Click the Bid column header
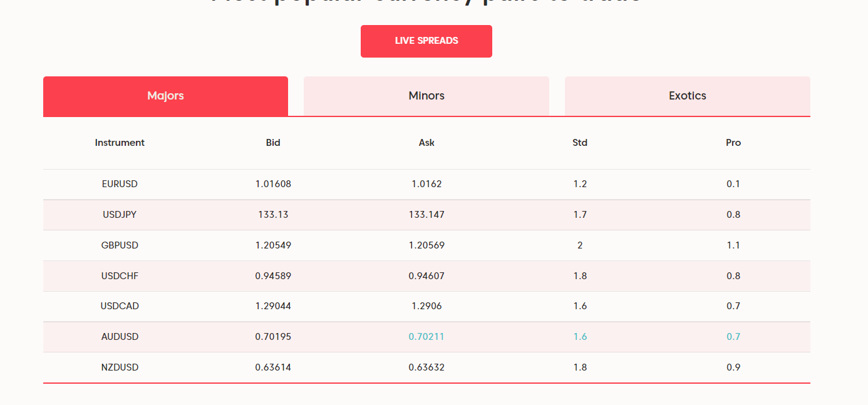868x405 pixels. click(x=273, y=143)
